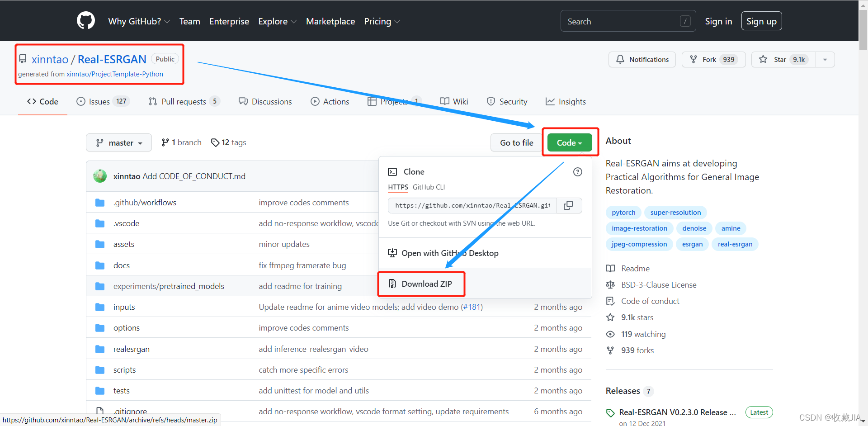
Task: Expand the Explore menu
Action: point(277,21)
